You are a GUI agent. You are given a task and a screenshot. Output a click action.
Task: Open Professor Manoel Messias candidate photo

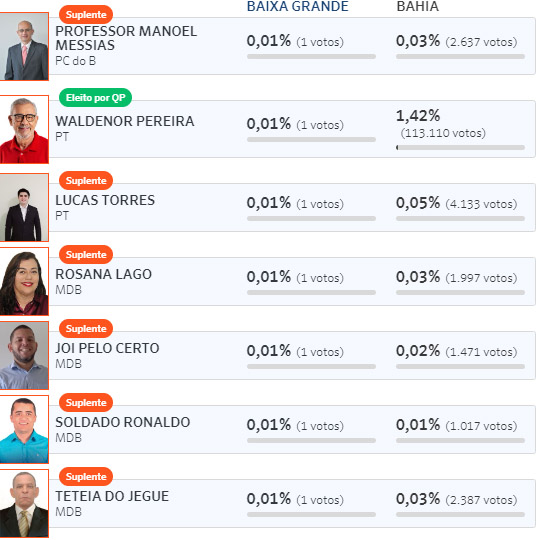point(24,46)
